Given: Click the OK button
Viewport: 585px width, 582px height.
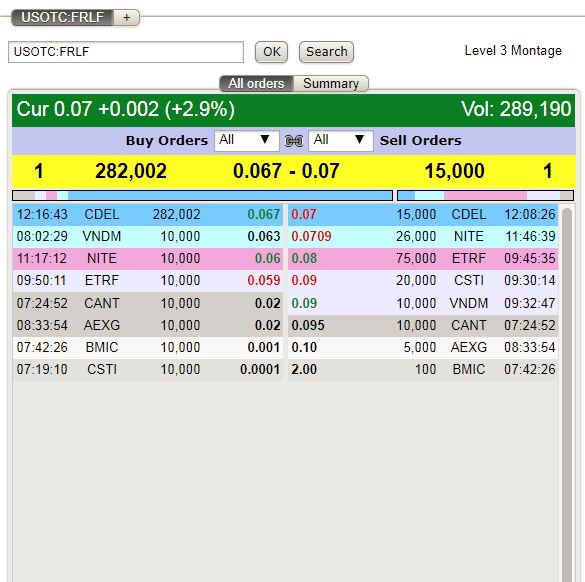Looking at the screenshot, I should pos(271,52).
